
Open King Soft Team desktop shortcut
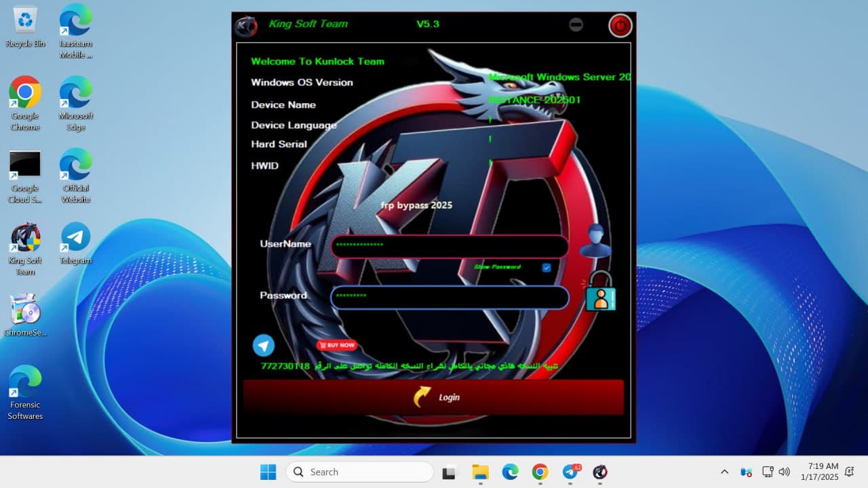coord(25,249)
